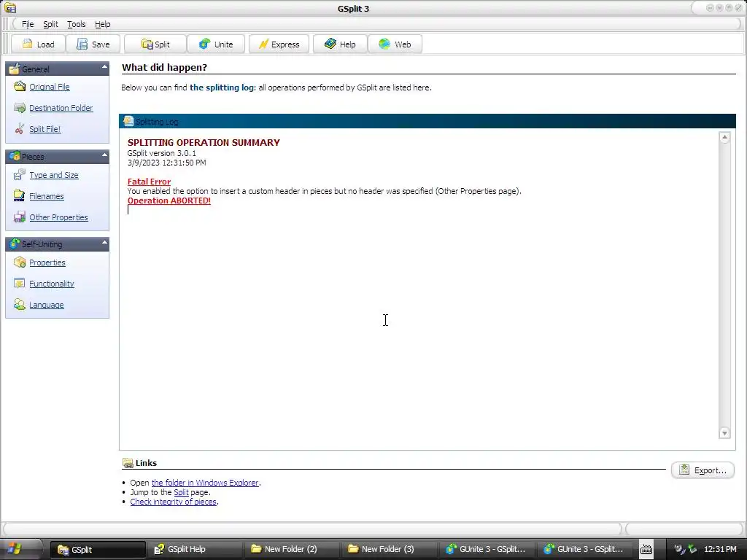Click the Operation ABORTED! text

169,201
